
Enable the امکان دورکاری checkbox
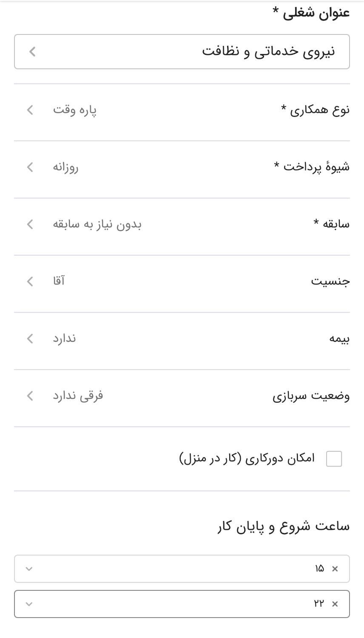click(x=334, y=459)
